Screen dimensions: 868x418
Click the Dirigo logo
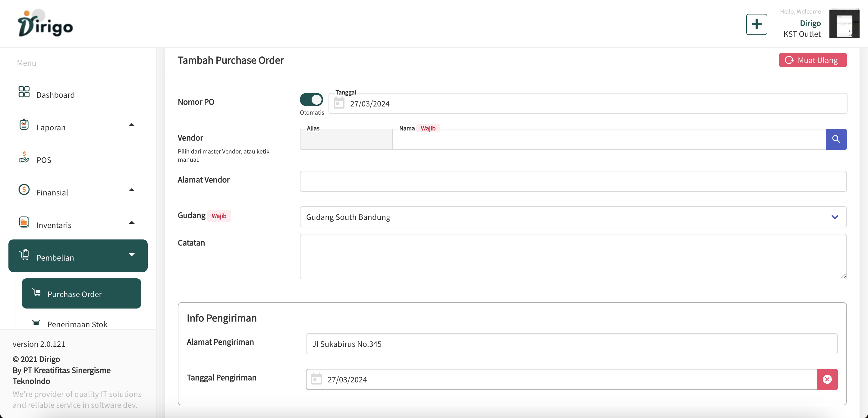pyautogui.click(x=46, y=24)
